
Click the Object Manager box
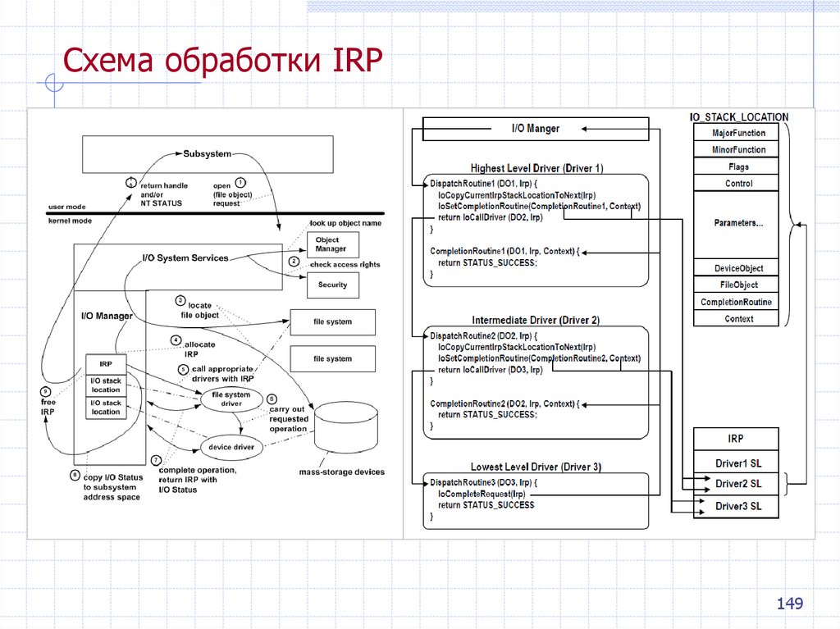coord(333,244)
